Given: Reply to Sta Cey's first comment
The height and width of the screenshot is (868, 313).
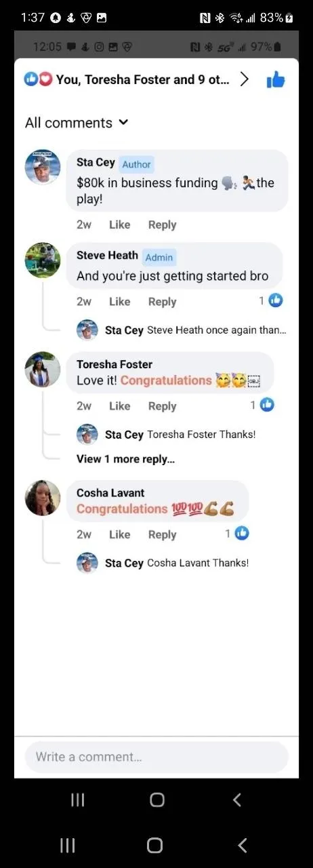Looking at the screenshot, I should pos(162,224).
